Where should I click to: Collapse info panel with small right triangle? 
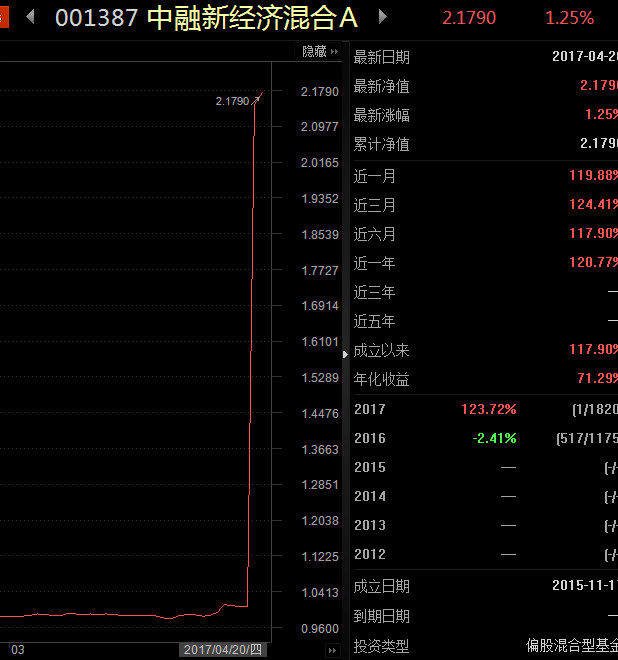346,354
